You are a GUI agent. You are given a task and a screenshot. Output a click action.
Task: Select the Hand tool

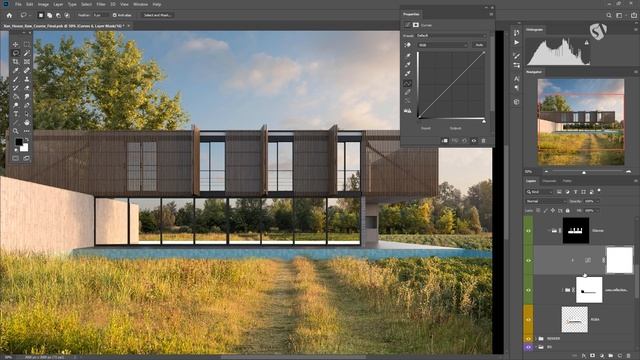(x=27, y=122)
